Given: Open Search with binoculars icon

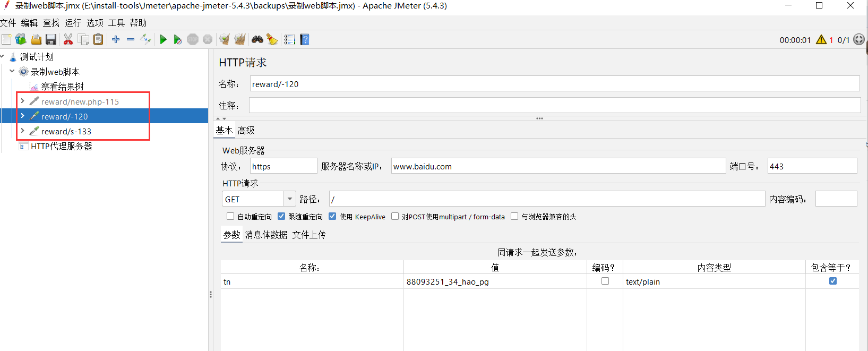Looking at the screenshot, I should [x=257, y=39].
